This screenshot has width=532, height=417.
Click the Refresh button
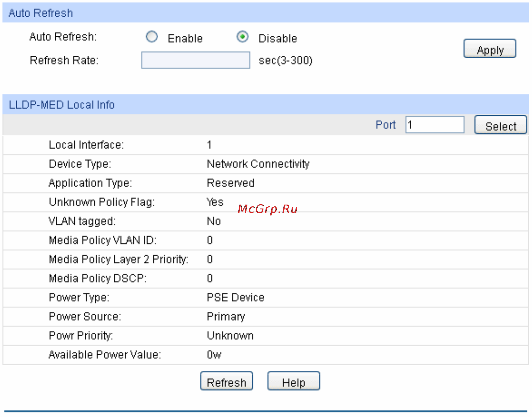[x=227, y=381]
